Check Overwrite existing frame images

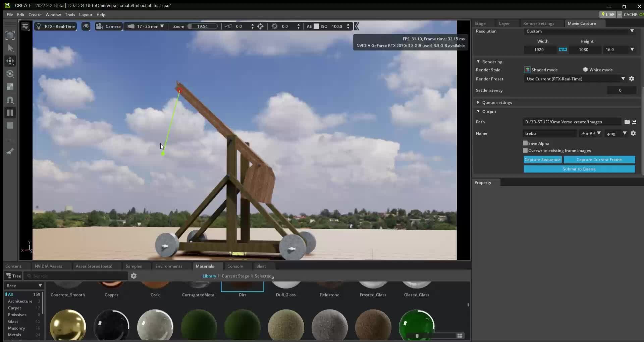point(525,151)
